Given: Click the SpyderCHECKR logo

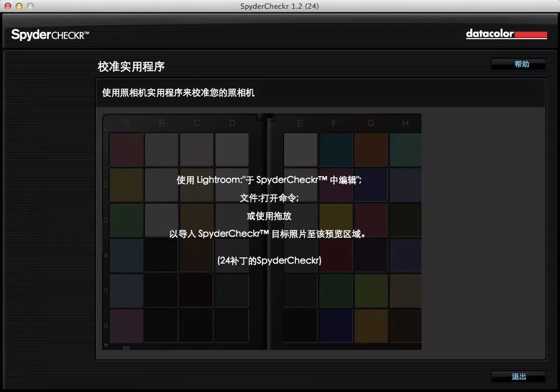Looking at the screenshot, I should tap(50, 35).
